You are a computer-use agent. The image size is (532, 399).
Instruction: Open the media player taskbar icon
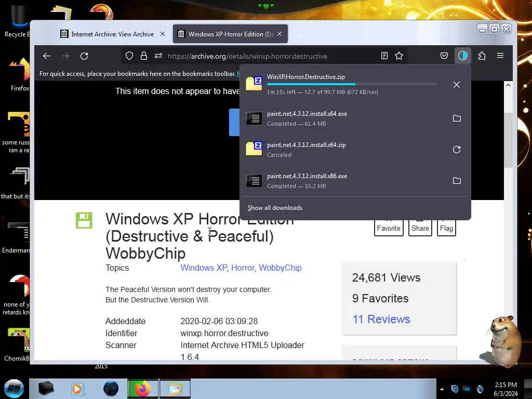coord(77,389)
